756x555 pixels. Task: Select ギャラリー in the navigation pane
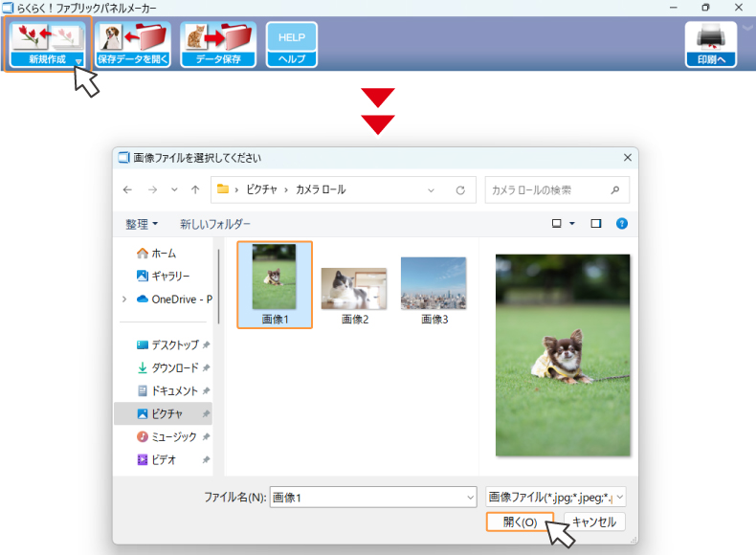[164, 276]
